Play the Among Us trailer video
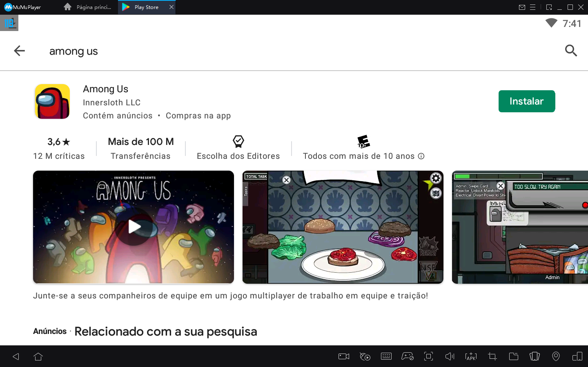Screen dimensions: 588x367 134,227
